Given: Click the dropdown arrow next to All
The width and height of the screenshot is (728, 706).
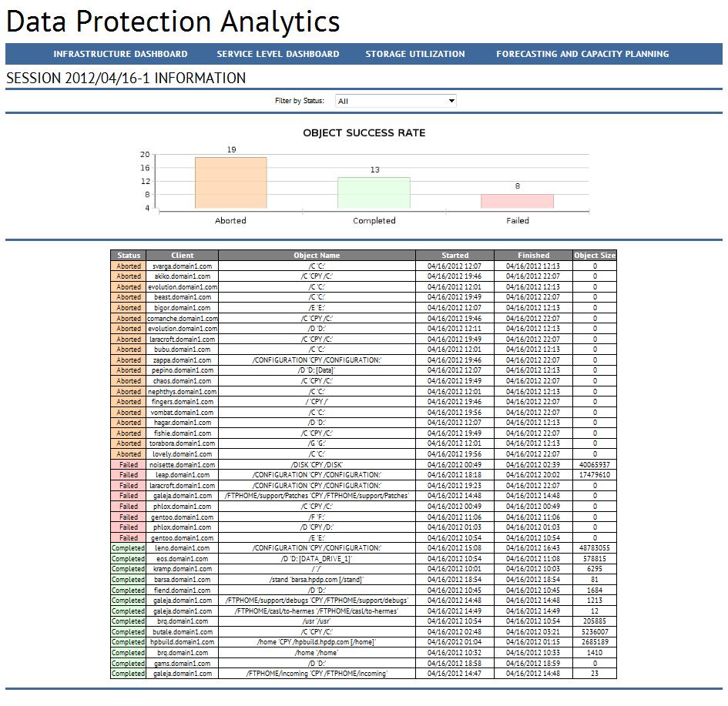Looking at the screenshot, I should (x=451, y=101).
